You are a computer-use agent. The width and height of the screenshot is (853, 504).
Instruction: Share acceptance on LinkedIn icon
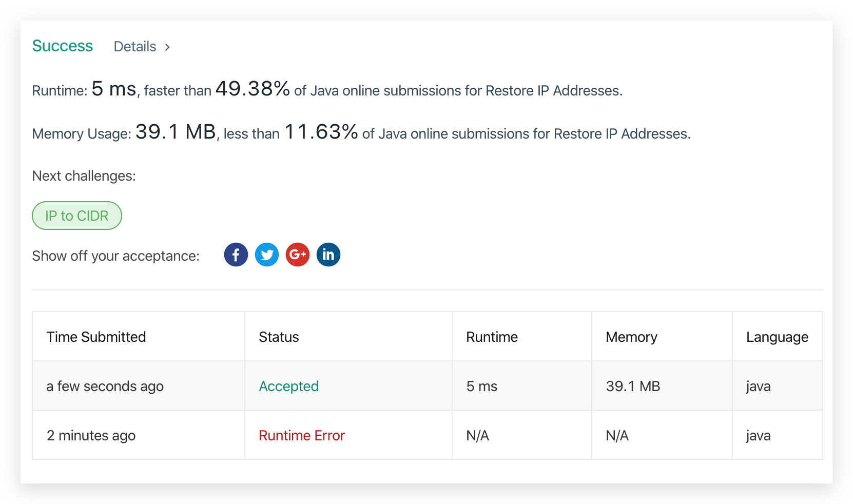coord(328,255)
